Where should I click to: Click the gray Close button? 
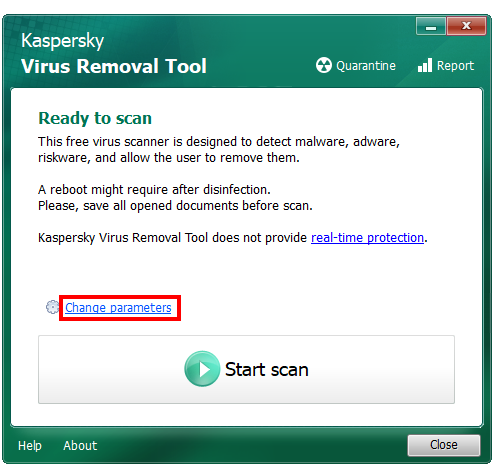(444, 445)
